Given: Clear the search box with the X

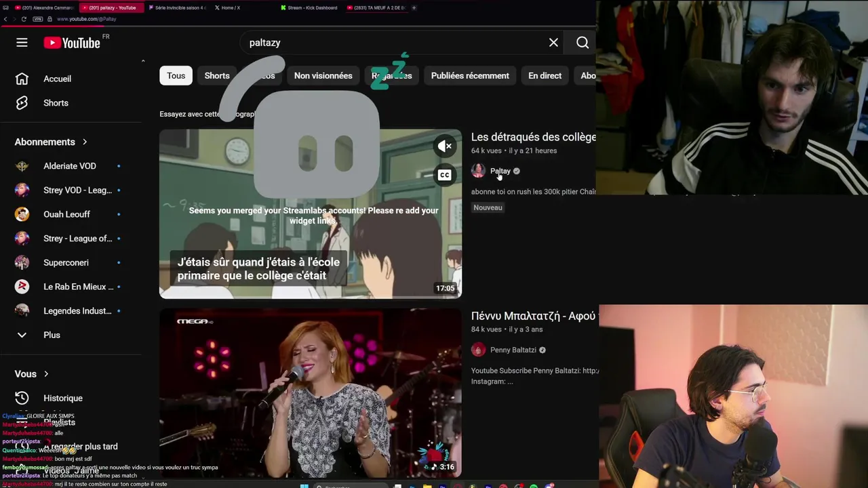Looking at the screenshot, I should pos(553,43).
